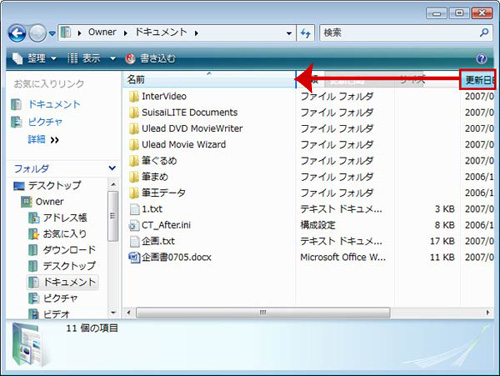The image size is (500, 376).
Task: Click the magnifier search icon
Action: [x=484, y=33]
